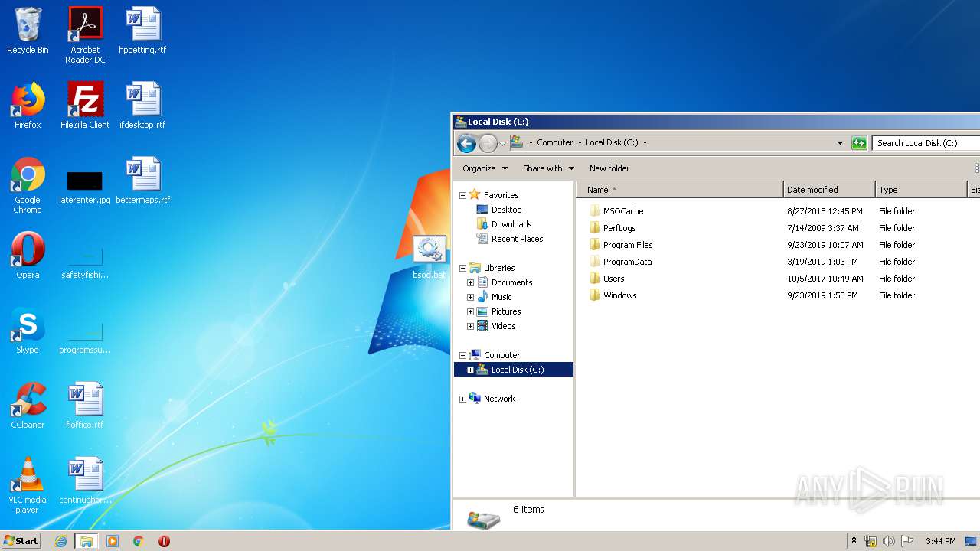Select the hpgetting.rtf file icon
This screenshot has height=551, width=980.
[x=142, y=31]
